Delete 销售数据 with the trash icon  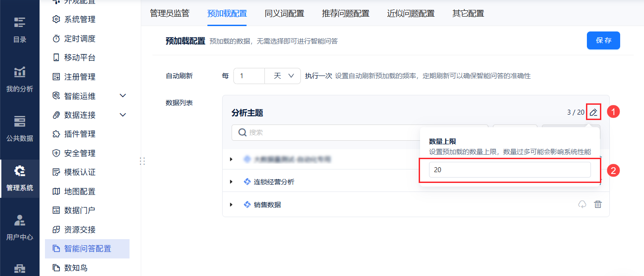click(598, 205)
